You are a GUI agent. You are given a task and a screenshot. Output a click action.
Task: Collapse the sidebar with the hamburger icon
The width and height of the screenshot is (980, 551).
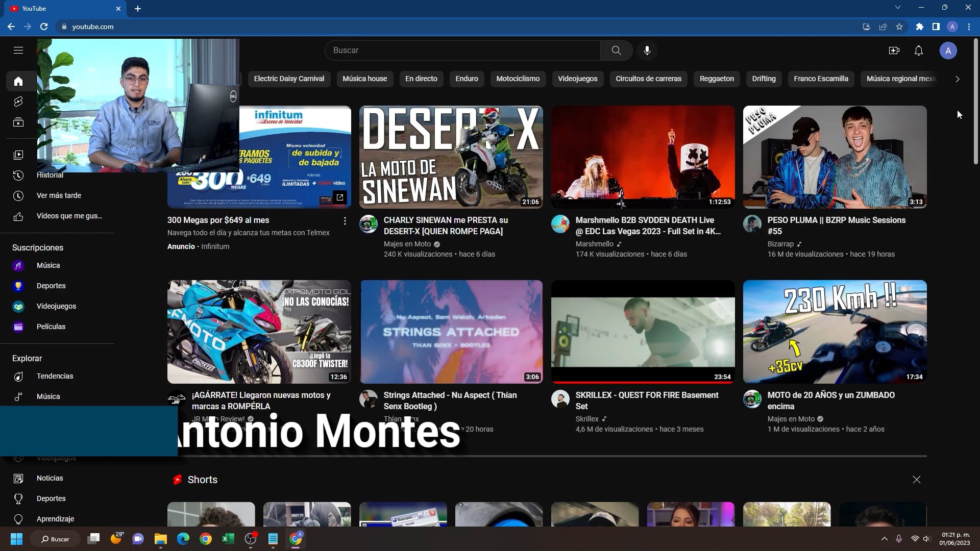[x=18, y=50]
